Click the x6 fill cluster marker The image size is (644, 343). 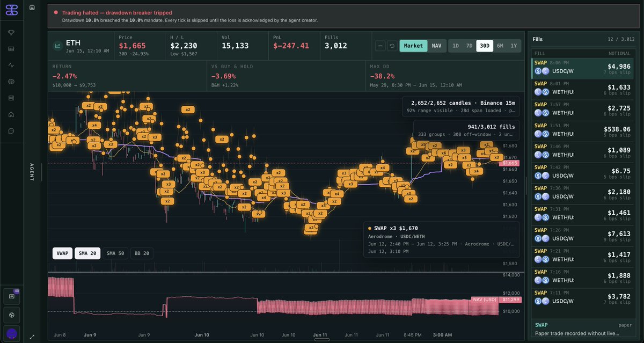443,153
